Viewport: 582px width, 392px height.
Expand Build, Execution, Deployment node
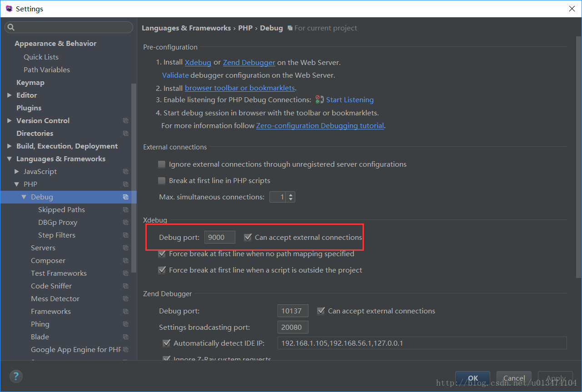click(x=10, y=146)
